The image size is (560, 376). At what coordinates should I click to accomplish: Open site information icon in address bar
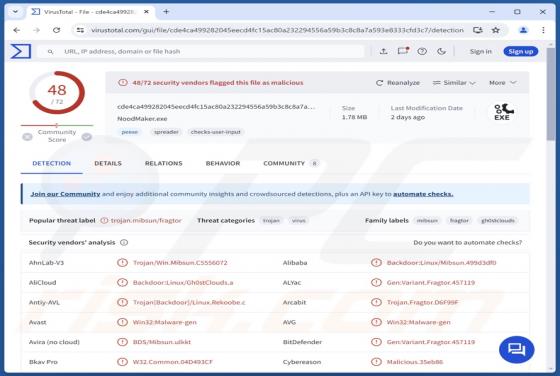point(80,30)
